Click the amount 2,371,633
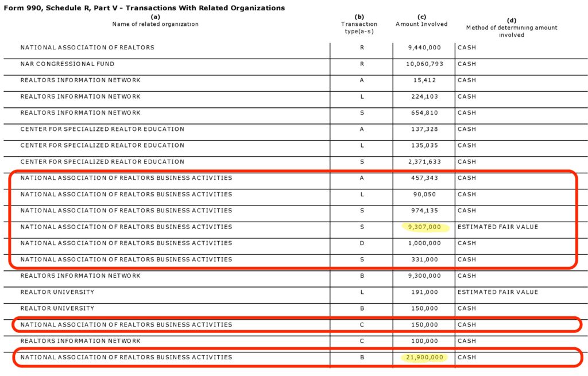 click(x=424, y=162)
